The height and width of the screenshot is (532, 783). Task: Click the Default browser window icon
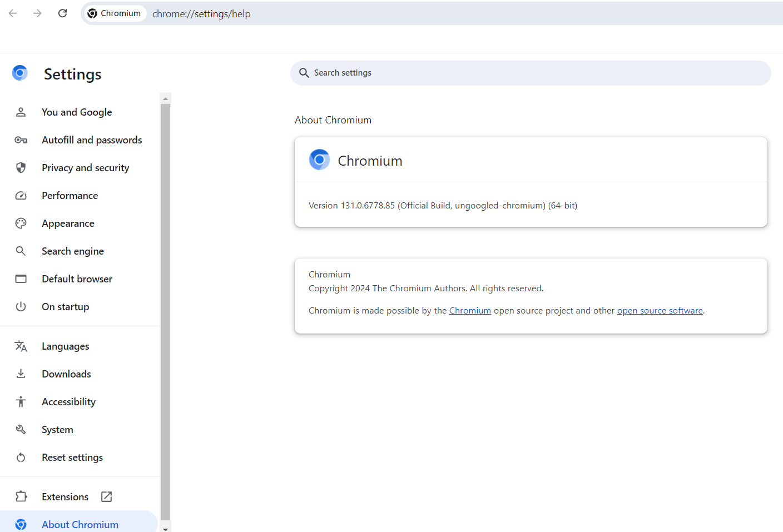[21, 279]
